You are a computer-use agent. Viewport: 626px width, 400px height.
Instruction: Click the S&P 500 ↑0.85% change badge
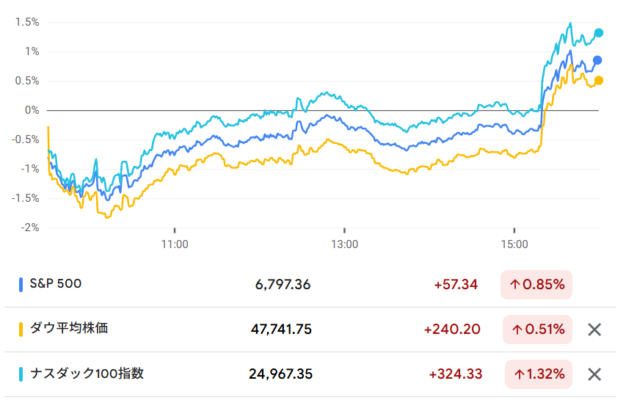click(x=537, y=285)
